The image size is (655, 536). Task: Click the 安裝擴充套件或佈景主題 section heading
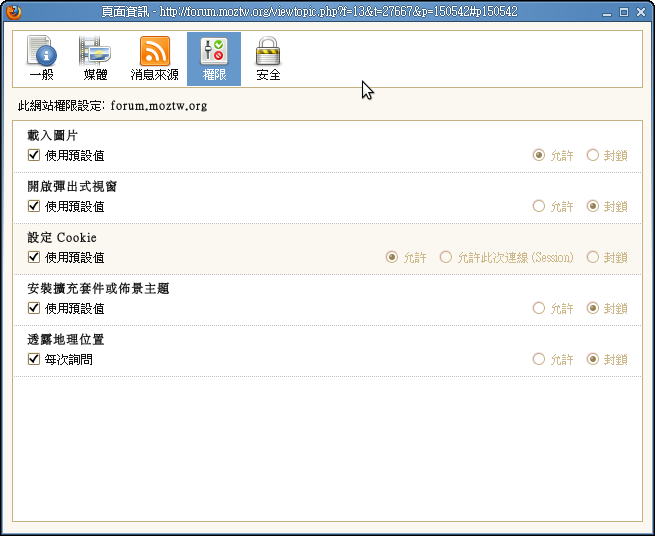98,288
